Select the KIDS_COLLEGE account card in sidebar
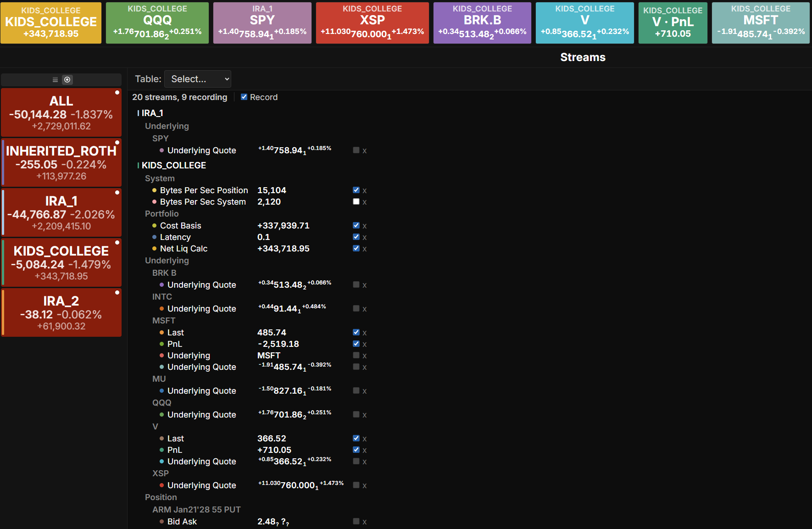This screenshot has width=812, height=529. [61, 262]
